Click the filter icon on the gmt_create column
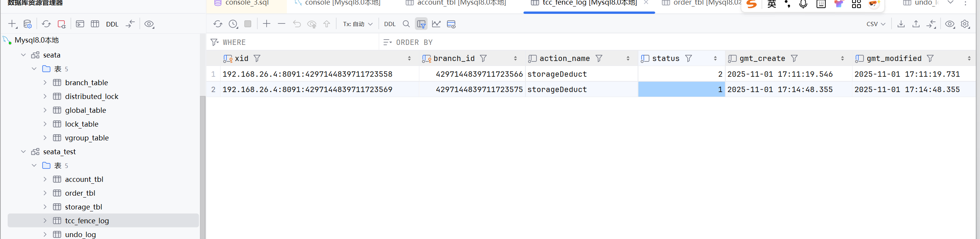The image size is (980, 239). (x=794, y=58)
